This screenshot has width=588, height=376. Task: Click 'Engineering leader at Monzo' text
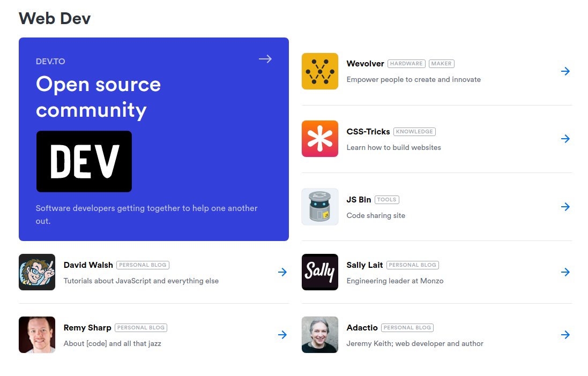[395, 281]
